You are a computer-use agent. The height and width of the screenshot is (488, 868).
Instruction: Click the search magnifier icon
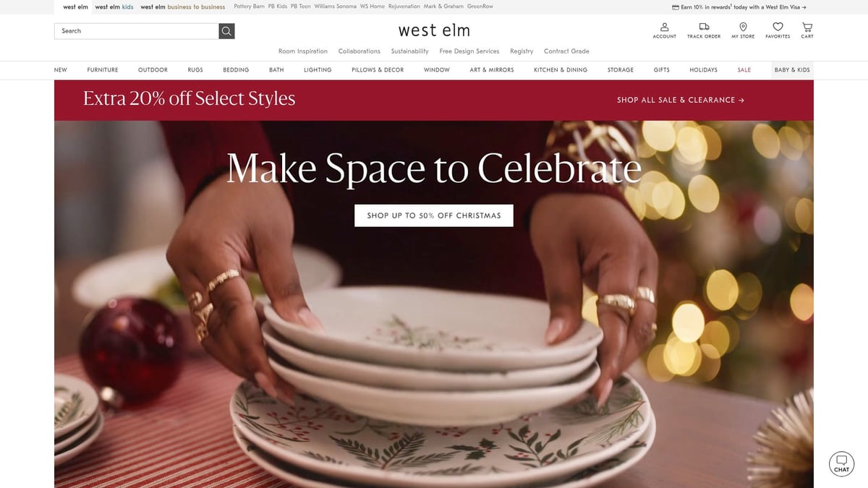click(226, 31)
